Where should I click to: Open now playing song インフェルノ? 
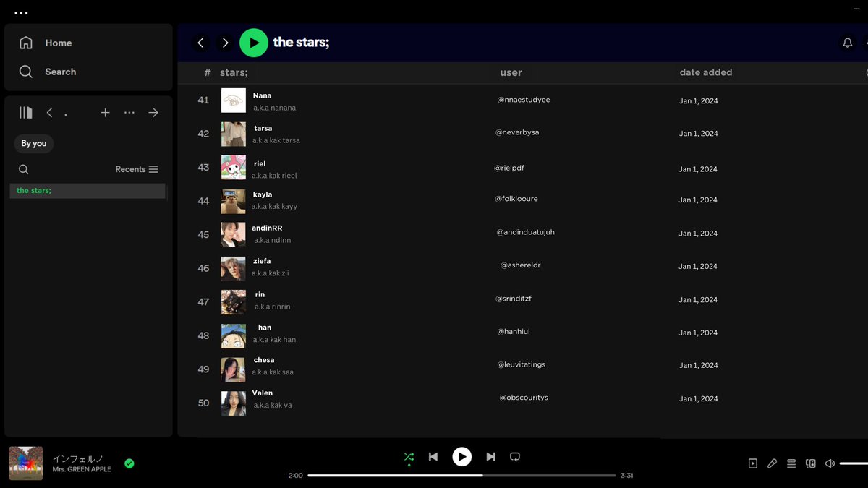pos(78,458)
